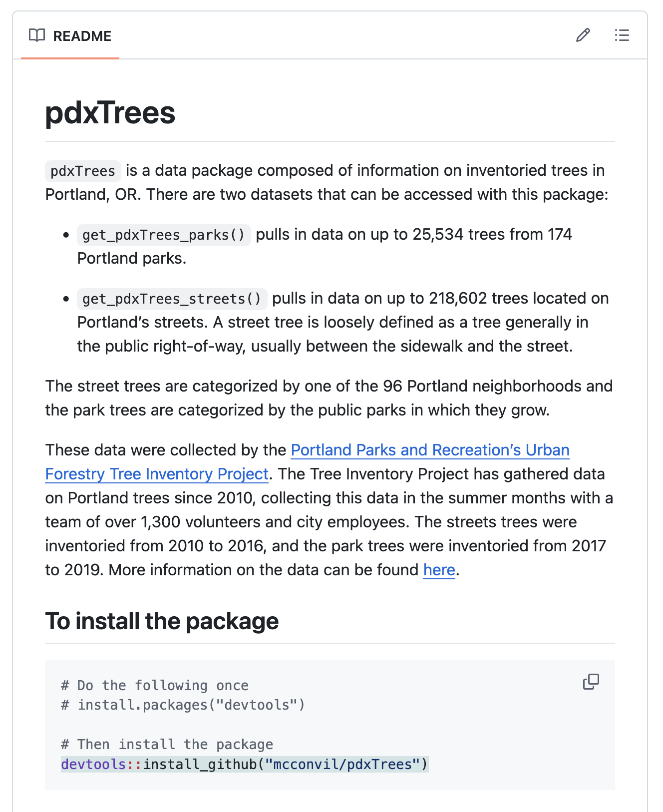This screenshot has width=663, height=812.
Task: Open Portland Parks and Recreation's Urban Forestry link
Action: 430,450
